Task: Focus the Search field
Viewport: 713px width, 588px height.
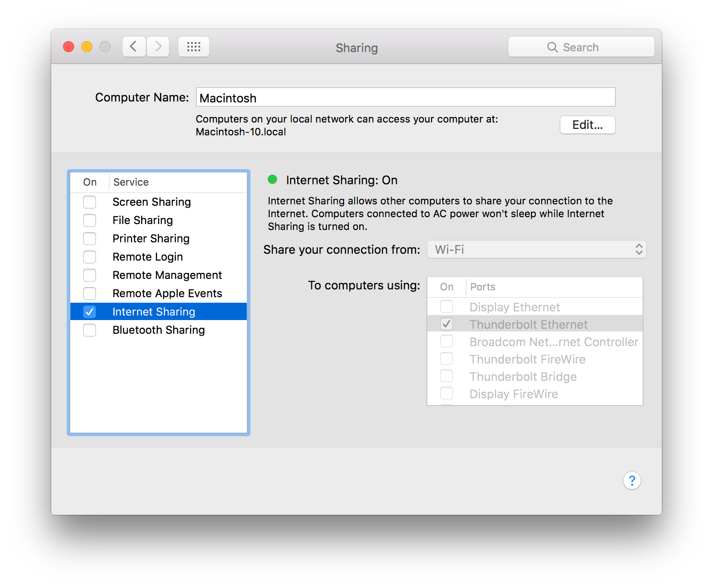Action: pos(581,47)
